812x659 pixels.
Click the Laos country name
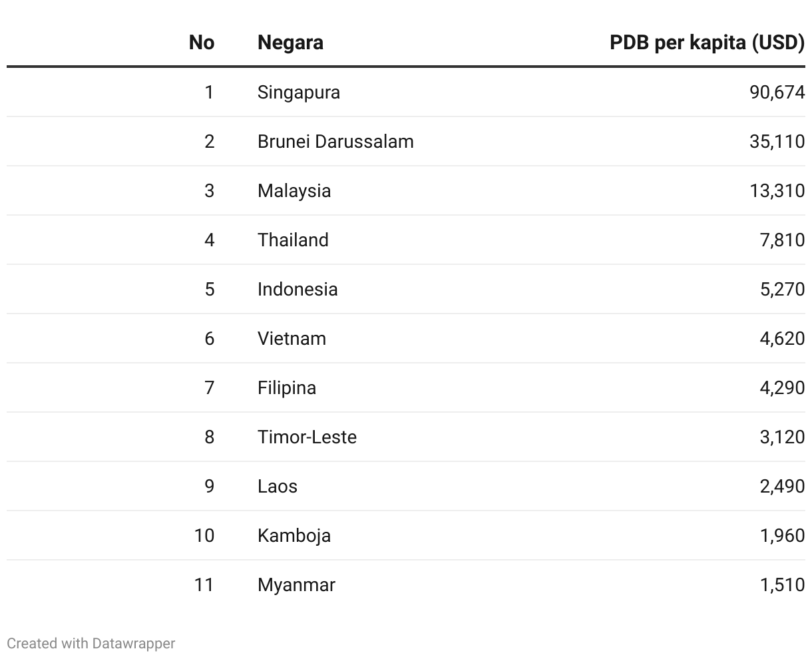pyautogui.click(x=278, y=486)
